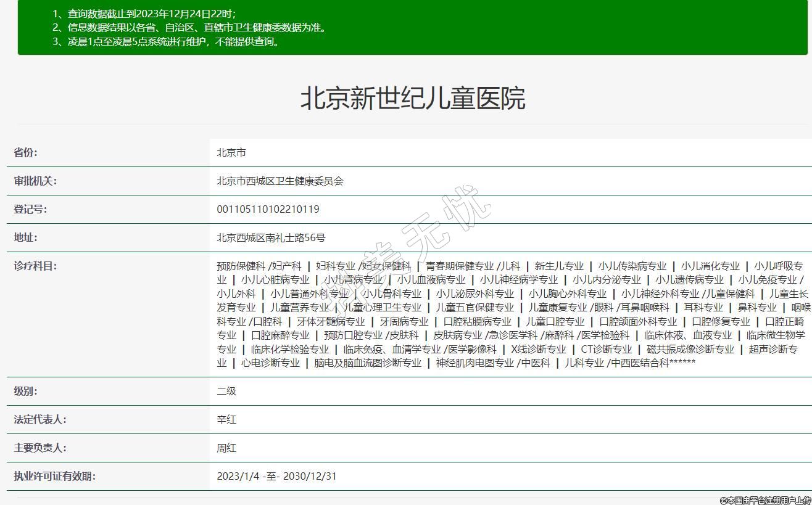
Task: Click the 地址 row label
Action: (26, 238)
